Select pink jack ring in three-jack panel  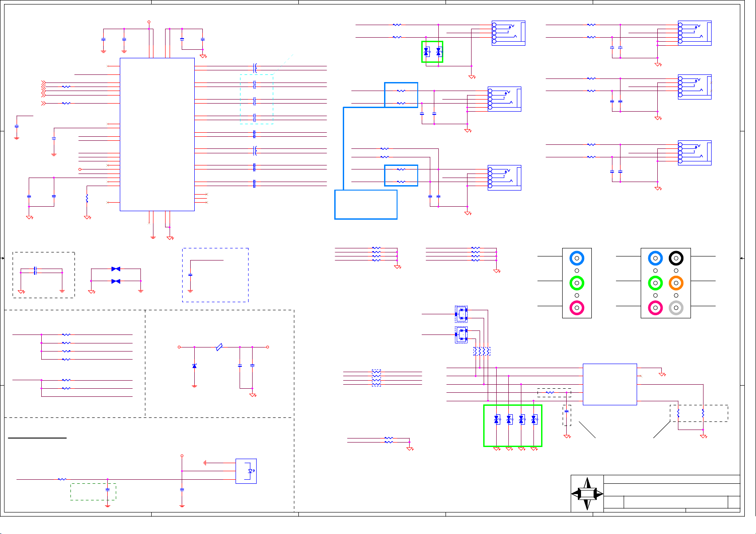(577, 308)
